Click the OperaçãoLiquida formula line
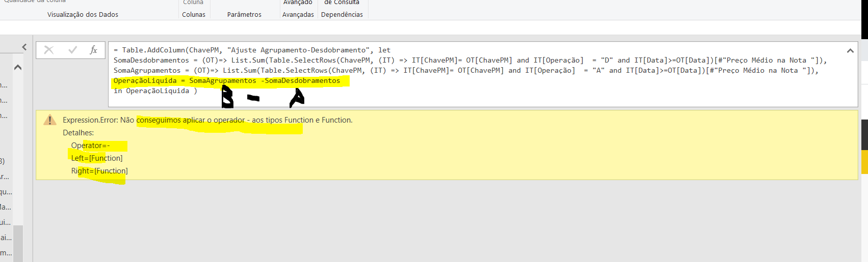 227,80
